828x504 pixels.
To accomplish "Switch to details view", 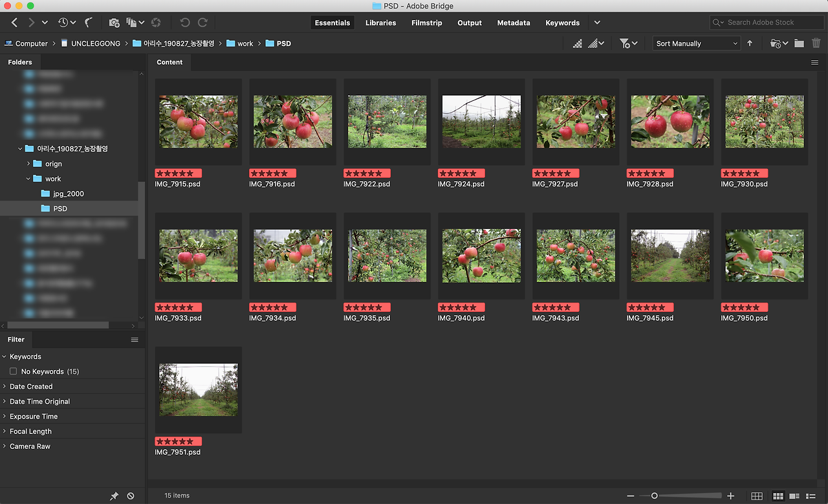I will [x=794, y=496].
